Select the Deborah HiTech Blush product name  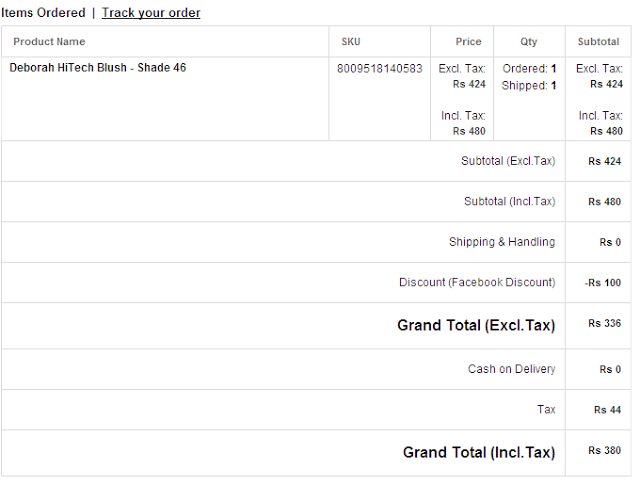98,68
